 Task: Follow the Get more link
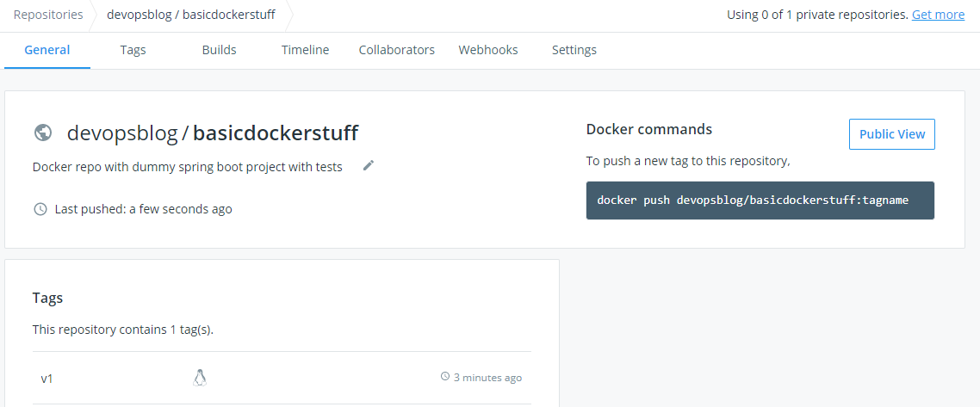point(938,15)
